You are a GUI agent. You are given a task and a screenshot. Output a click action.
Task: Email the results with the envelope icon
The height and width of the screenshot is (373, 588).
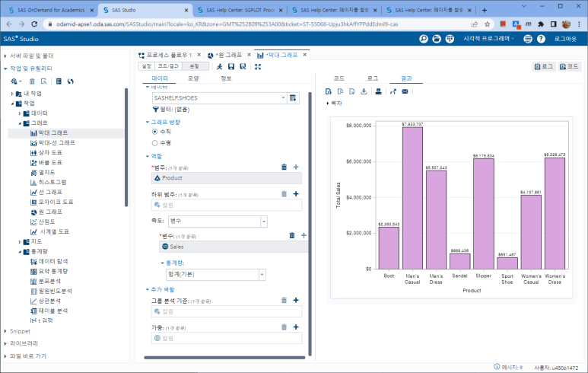(405, 91)
